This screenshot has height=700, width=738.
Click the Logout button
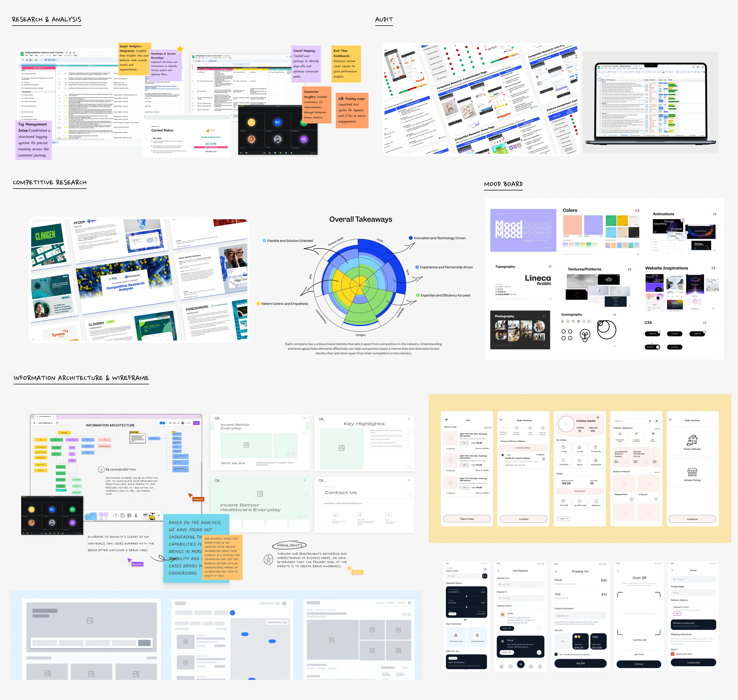(564, 519)
